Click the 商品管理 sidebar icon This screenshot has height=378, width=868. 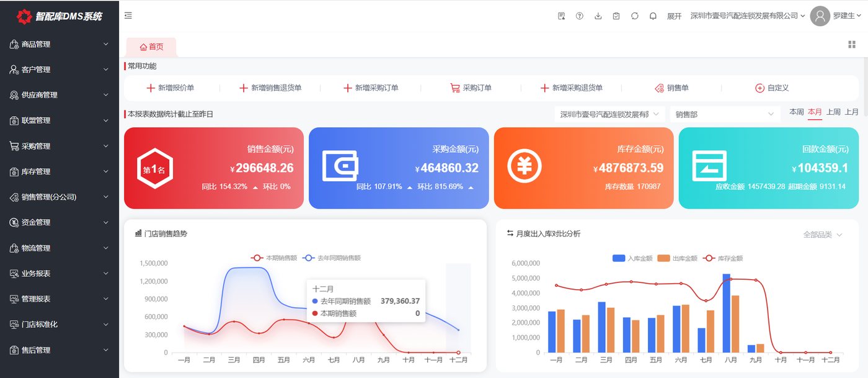pos(14,44)
